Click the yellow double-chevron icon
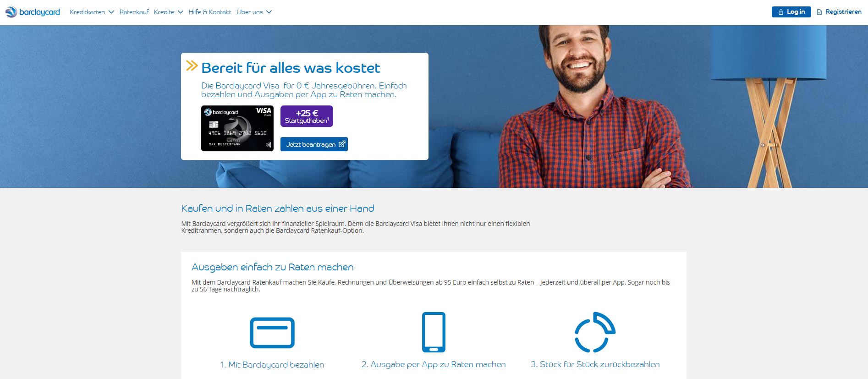This screenshot has width=868, height=379. (x=192, y=66)
